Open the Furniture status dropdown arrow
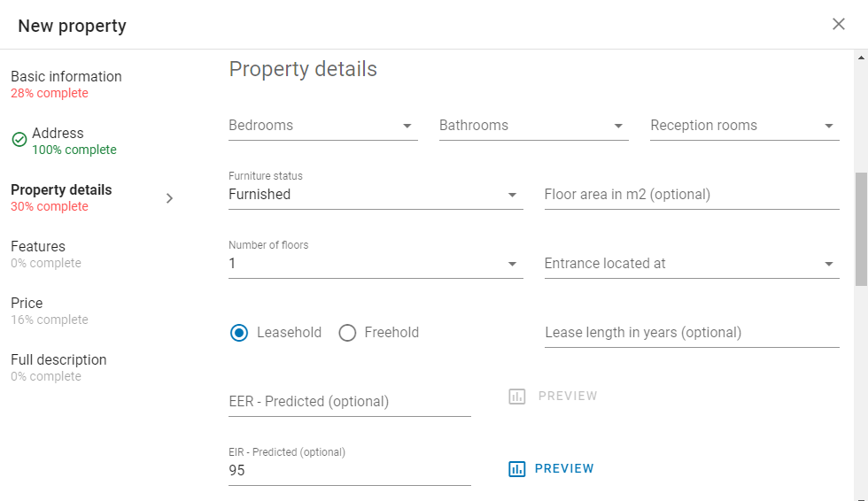Viewport: 868px width, 501px height. (512, 195)
